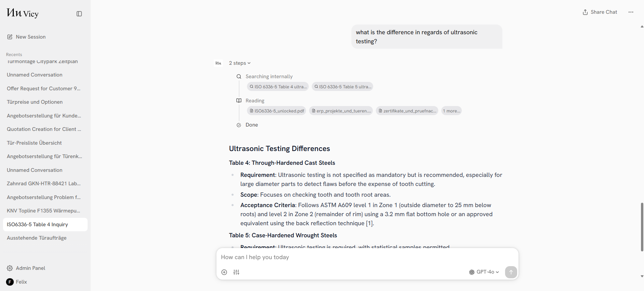Click the ISO 6336-5 Table 5 search chip
The image size is (644, 291).
(x=342, y=87)
